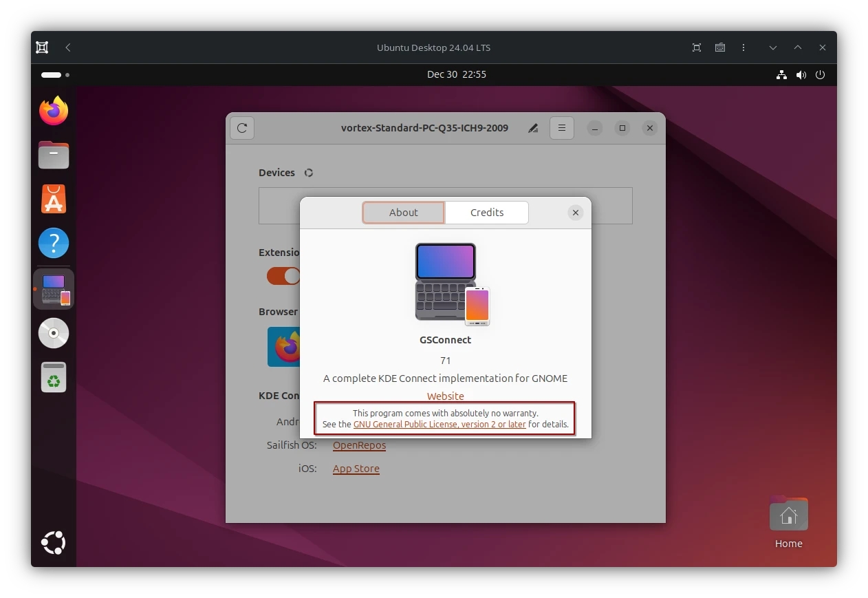Rename the device using the pencil icon
Screen dimensions: 868x598
tap(532, 127)
